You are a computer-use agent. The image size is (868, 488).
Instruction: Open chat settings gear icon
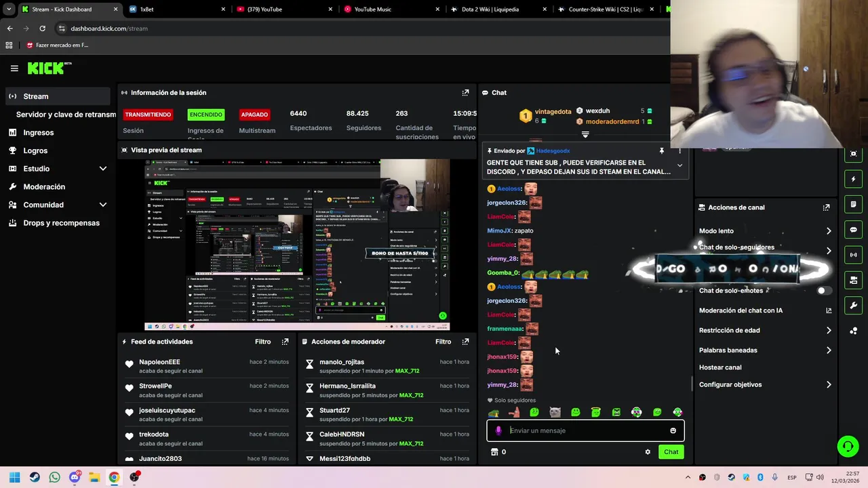pyautogui.click(x=648, y=452)
